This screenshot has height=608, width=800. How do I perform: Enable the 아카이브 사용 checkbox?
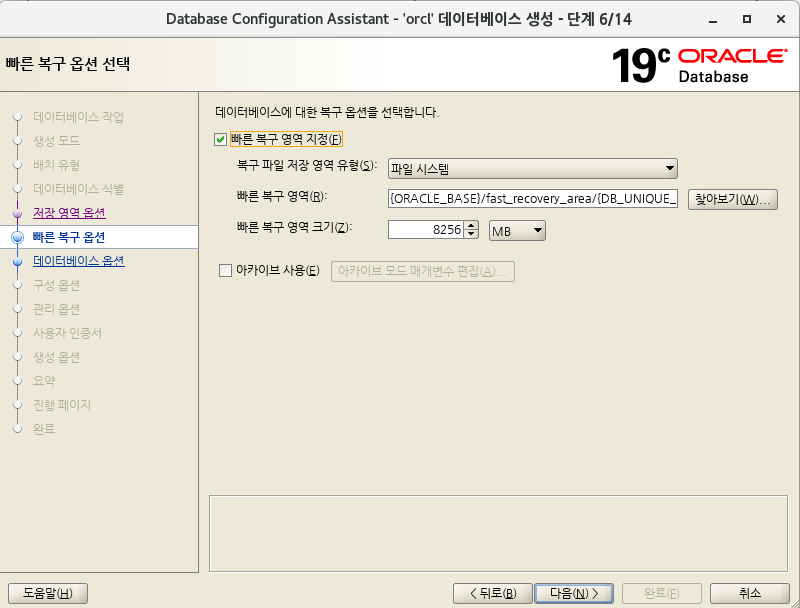(x=225, y=270)
